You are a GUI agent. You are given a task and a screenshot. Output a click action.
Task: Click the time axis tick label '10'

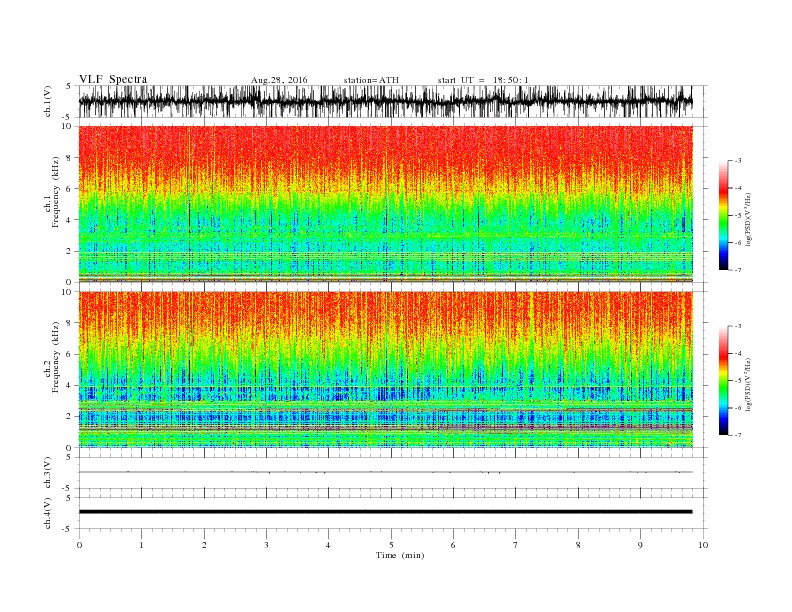click(x=703, y=545)
